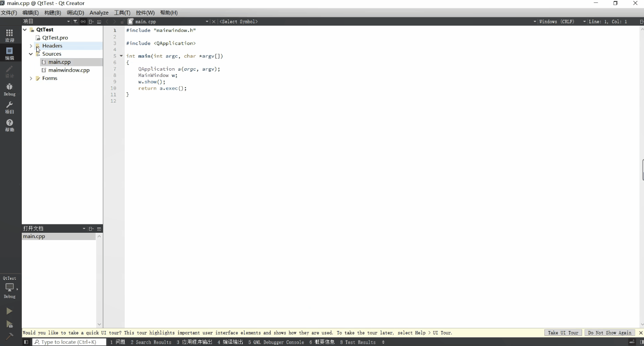This screenshot has height=346, width=644.
Task: Open the Projects (项目) mode
Action: 10,107
